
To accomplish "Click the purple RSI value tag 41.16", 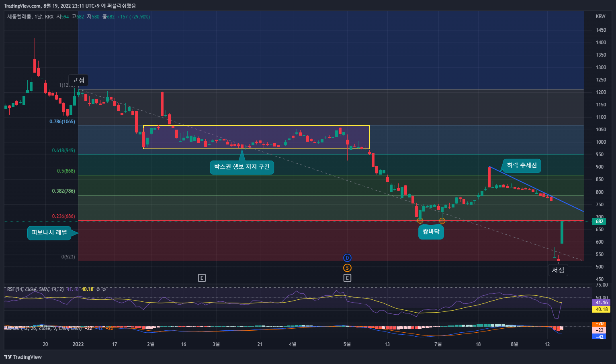I will coord(601,303).
